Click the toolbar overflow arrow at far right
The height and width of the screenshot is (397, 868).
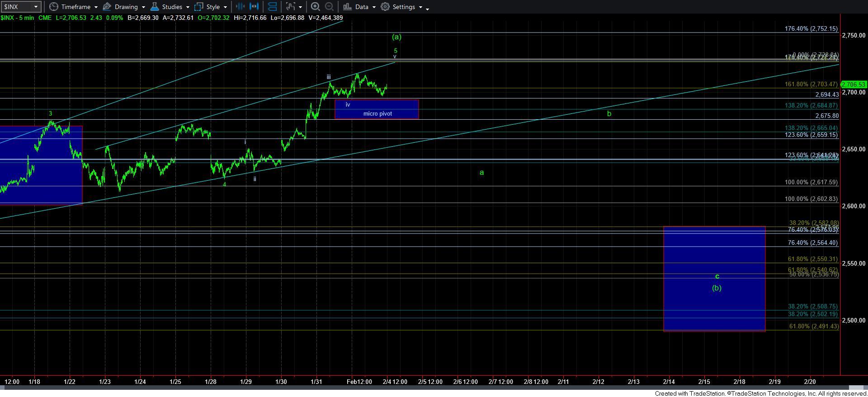pyautogui.click(x=427, y=8)
